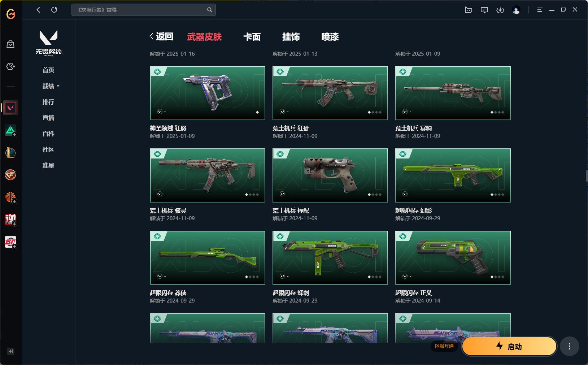Expand the left sidebar with arrow icon
The height and width of the screenshot is (365, 588).
coord(10,351)
